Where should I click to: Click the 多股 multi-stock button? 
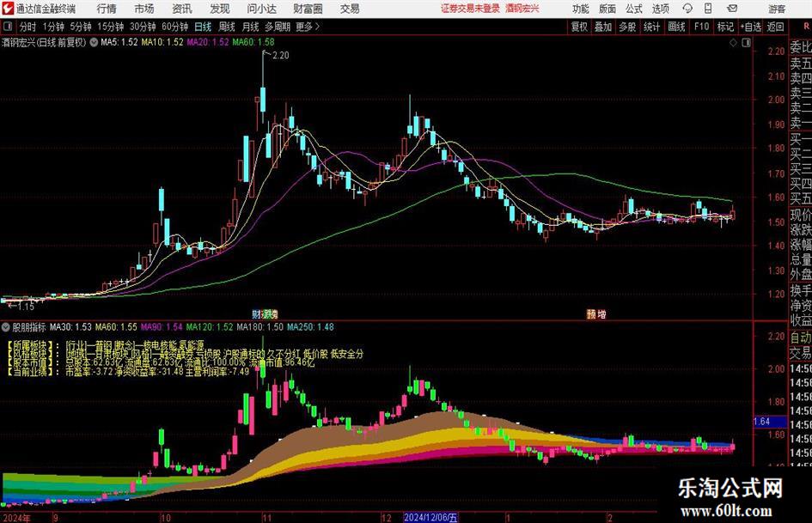627,27
